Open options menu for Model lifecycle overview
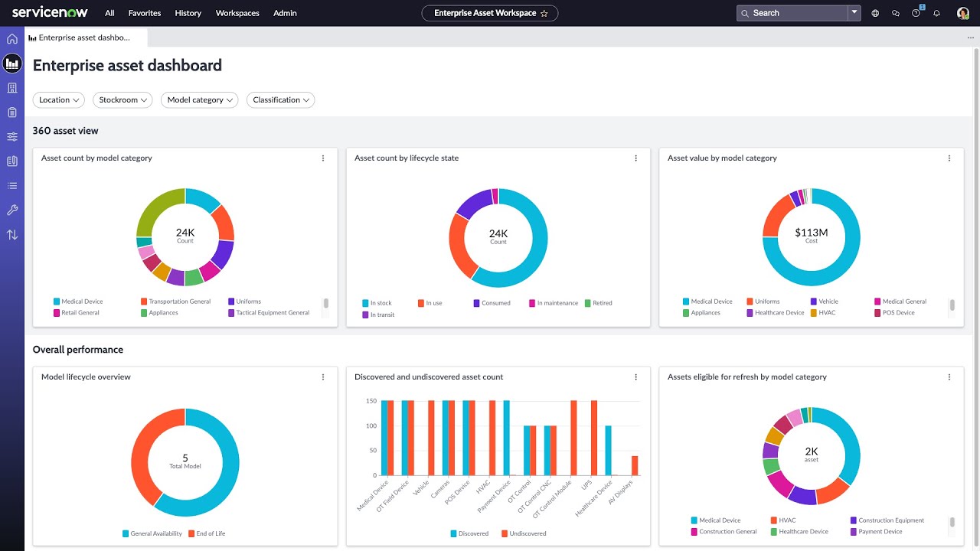 323,377
